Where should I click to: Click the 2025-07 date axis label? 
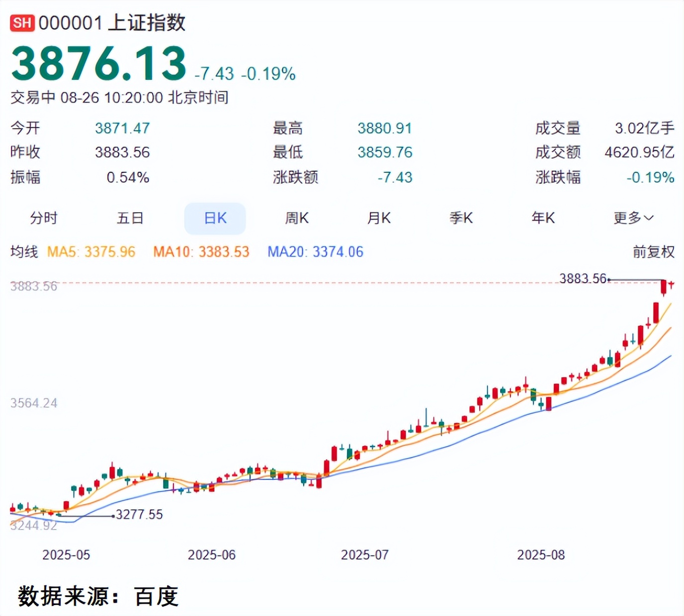(364, 555)
